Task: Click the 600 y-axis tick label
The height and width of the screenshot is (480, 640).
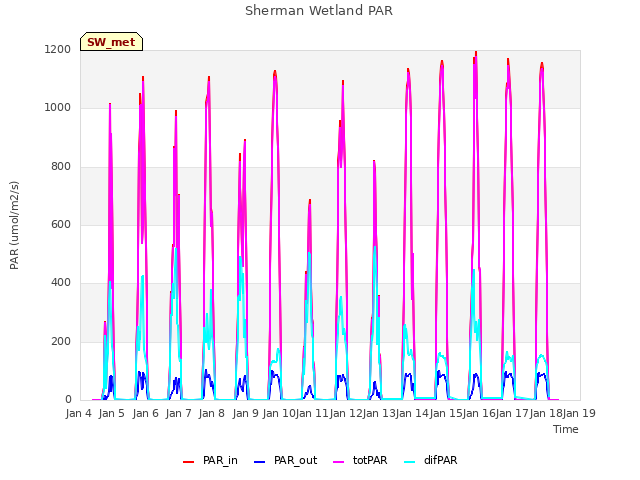Action: 61,224
